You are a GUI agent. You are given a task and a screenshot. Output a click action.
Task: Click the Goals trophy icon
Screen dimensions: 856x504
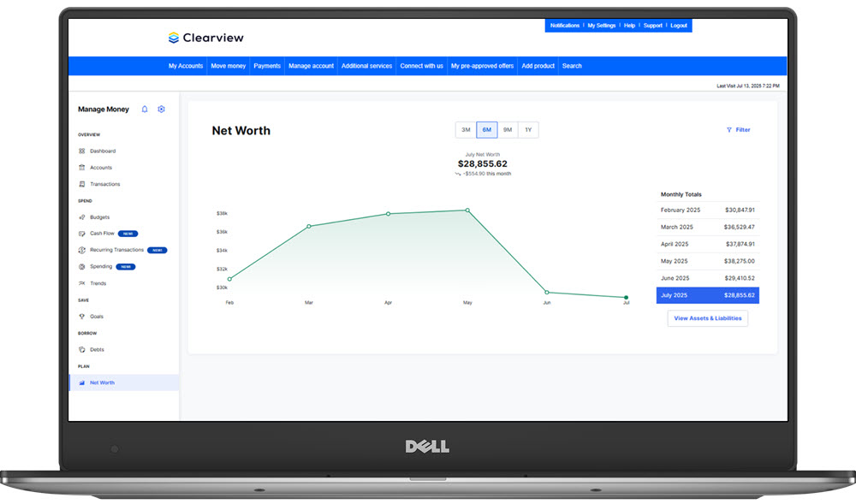[82, 317]
